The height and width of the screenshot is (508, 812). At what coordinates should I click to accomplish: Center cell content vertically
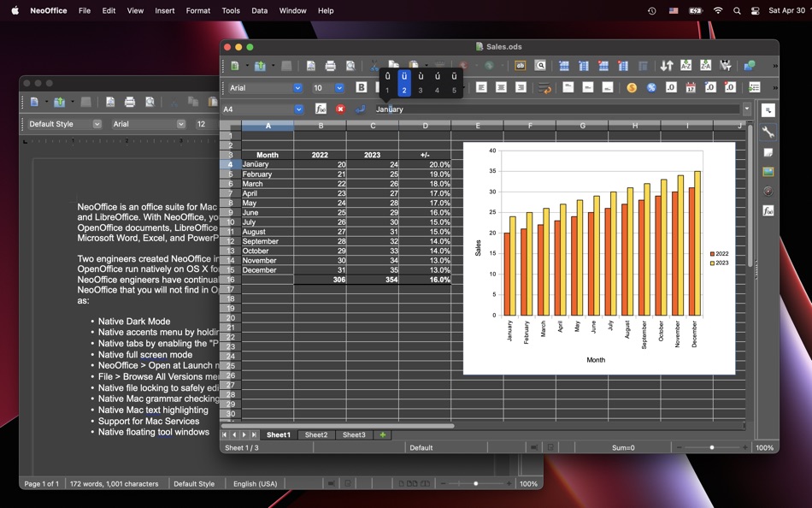coord(588,87)
